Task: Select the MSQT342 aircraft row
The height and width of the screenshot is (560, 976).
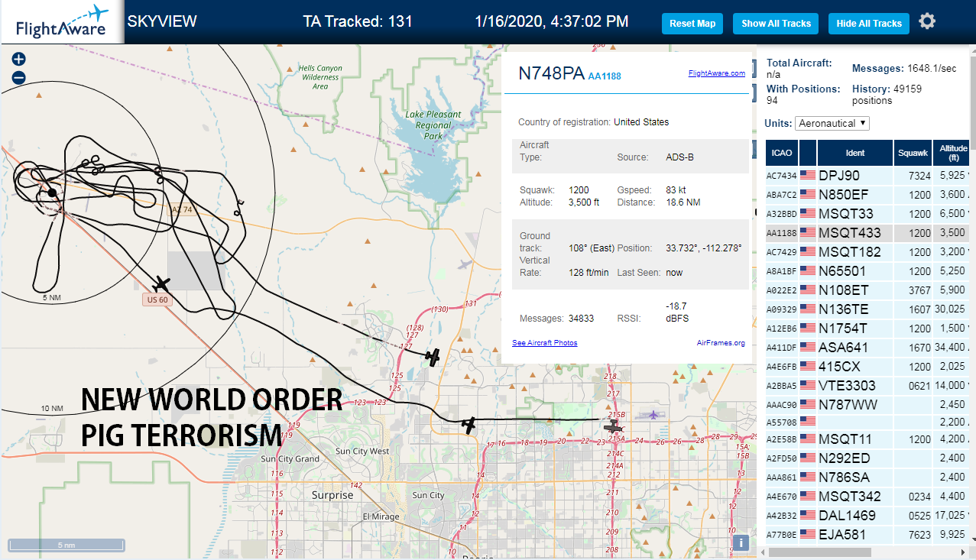Action: [x=869, y=497]
